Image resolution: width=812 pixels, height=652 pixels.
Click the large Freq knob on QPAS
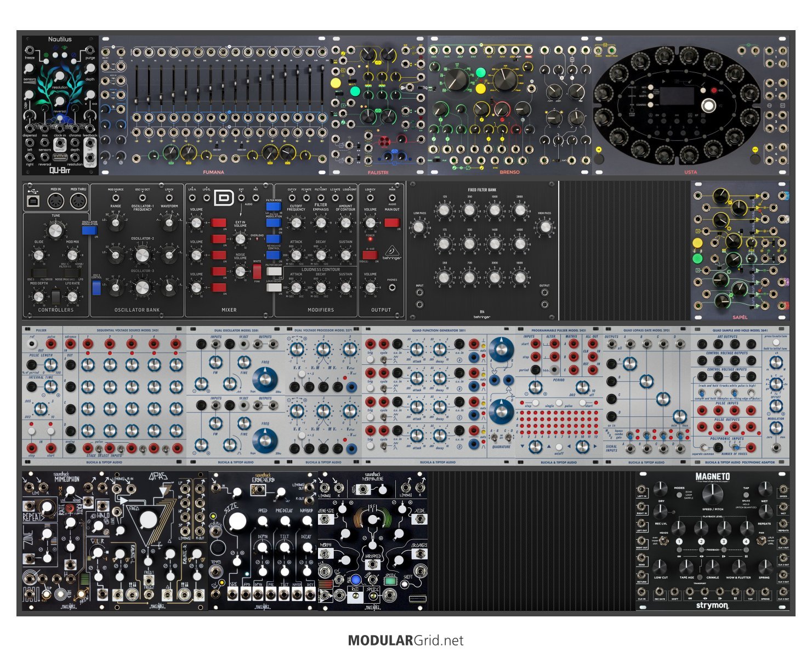[x=148, y=521]
